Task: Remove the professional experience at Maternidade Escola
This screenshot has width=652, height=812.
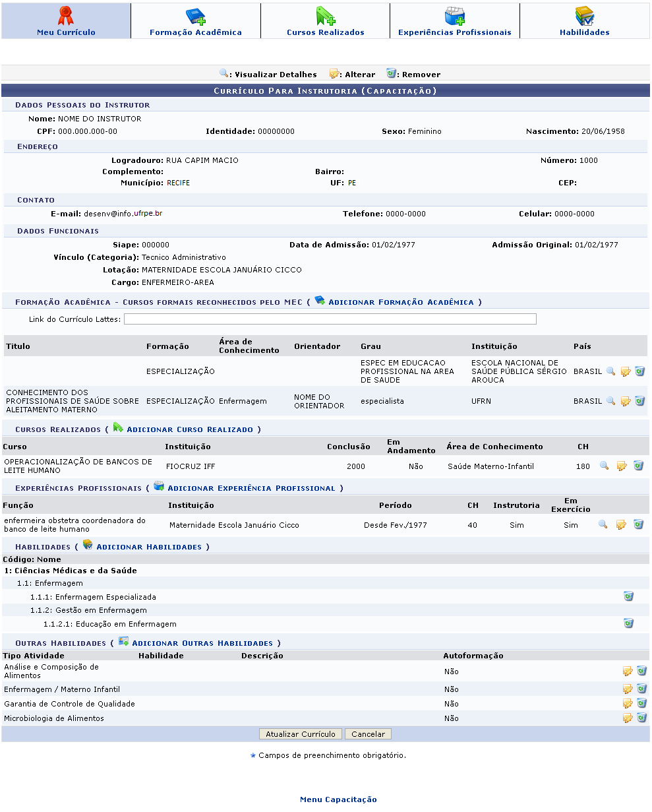Action: click(638, 525)
